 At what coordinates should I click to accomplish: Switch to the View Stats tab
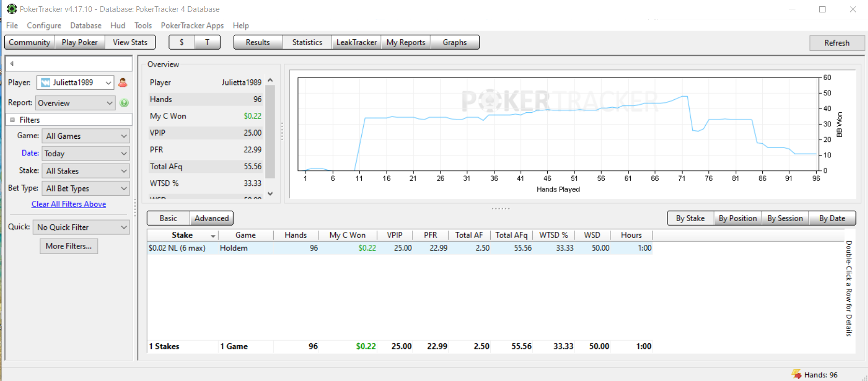(x=130, y=42)
